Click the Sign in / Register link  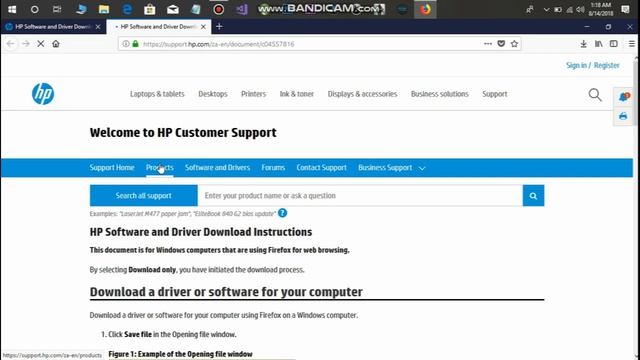593,65
